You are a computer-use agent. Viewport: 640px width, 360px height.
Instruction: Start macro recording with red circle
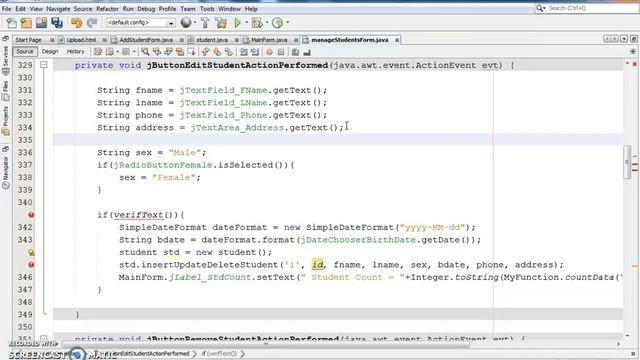click(269, 52)
